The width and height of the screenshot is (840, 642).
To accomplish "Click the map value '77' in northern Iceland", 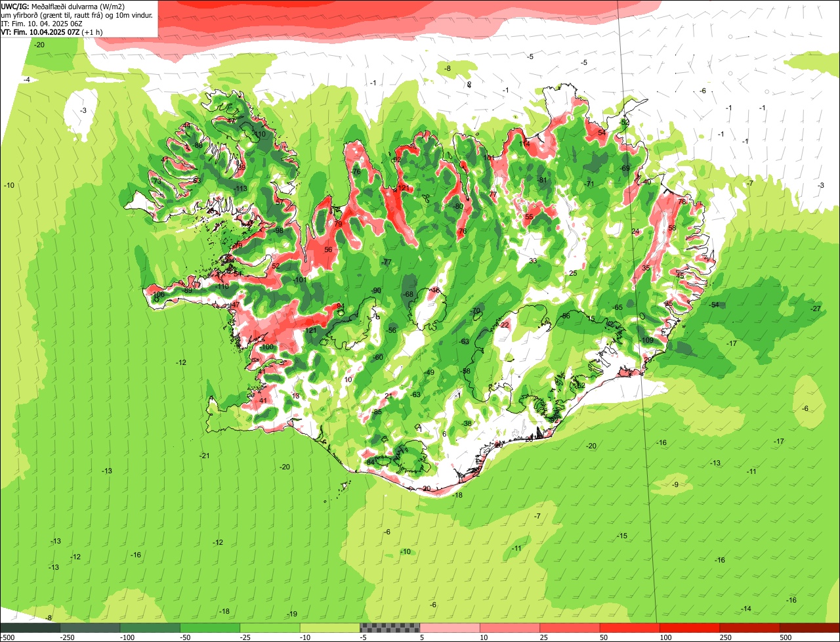I will coord(493,194).
